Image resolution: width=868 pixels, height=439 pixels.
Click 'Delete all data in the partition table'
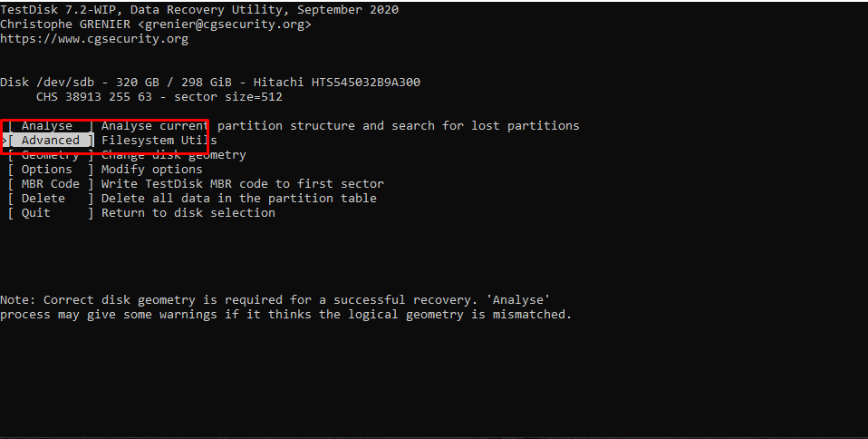click(x=238, y=199)
